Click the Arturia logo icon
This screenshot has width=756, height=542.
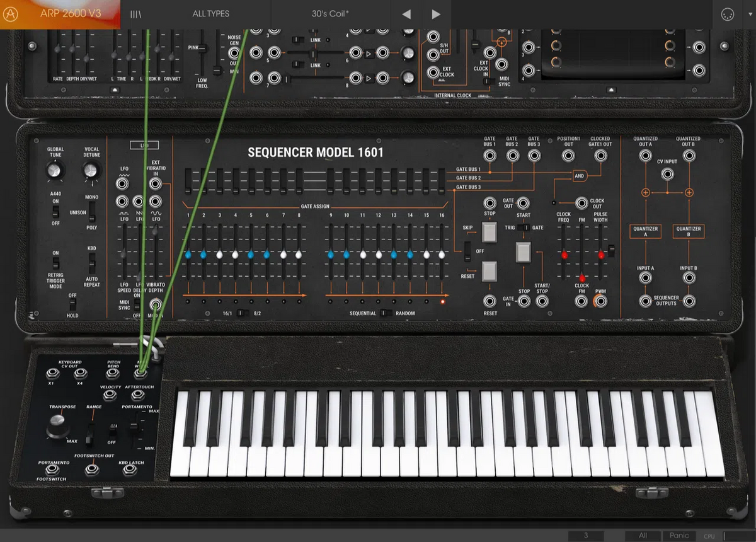tap(10, 13)
